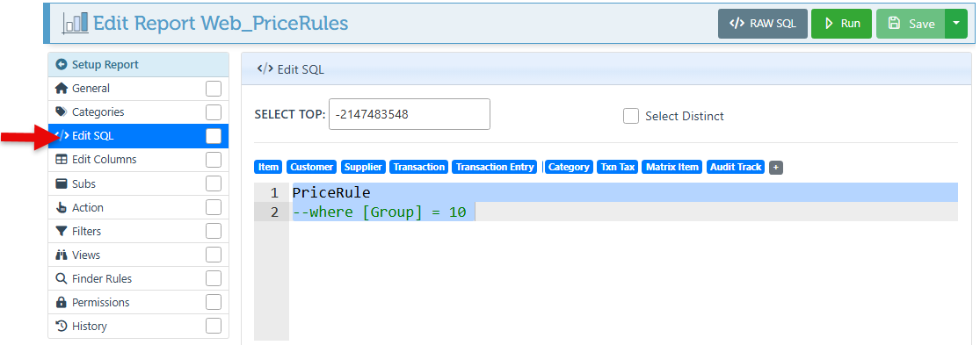Screen dimensions: 980x345
Task: Click the Setup Report back arrow icon
Action: tap(62, 64)
